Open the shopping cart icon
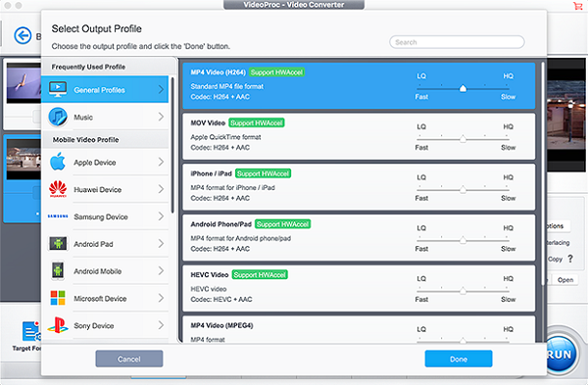This screenshot has height=385, width=588. (x=577, y=6)
